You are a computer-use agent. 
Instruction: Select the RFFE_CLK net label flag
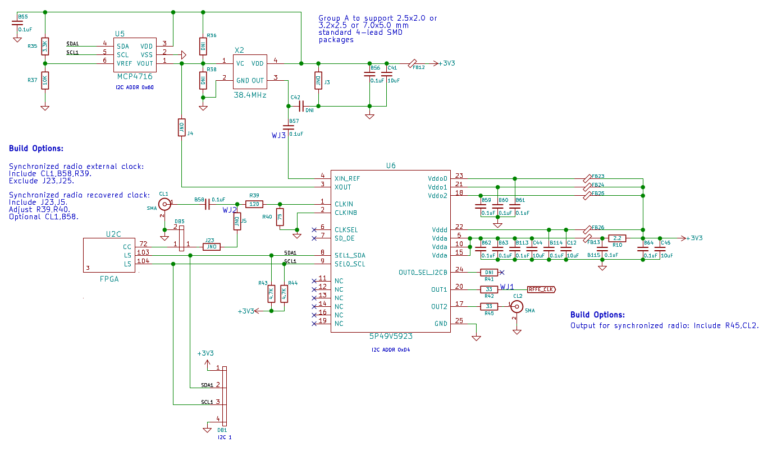pos(541,289)
